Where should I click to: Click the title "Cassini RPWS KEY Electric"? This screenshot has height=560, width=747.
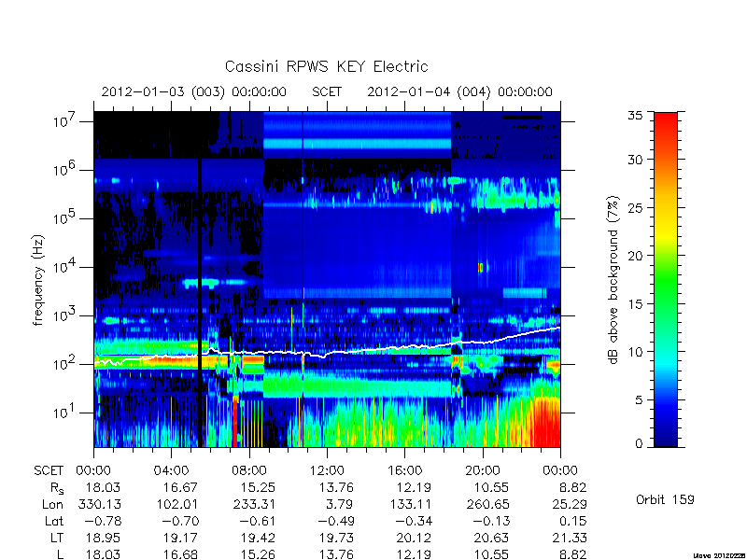pyautogui.click(x=326, y=66)
